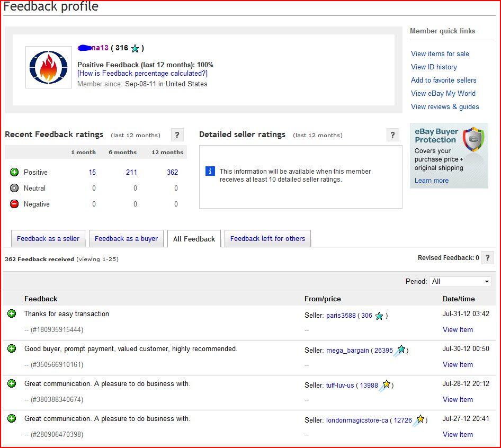Viewport: 501px width, 448px height.
Task: Open the Period dropdown
Action: coord(460,281)
